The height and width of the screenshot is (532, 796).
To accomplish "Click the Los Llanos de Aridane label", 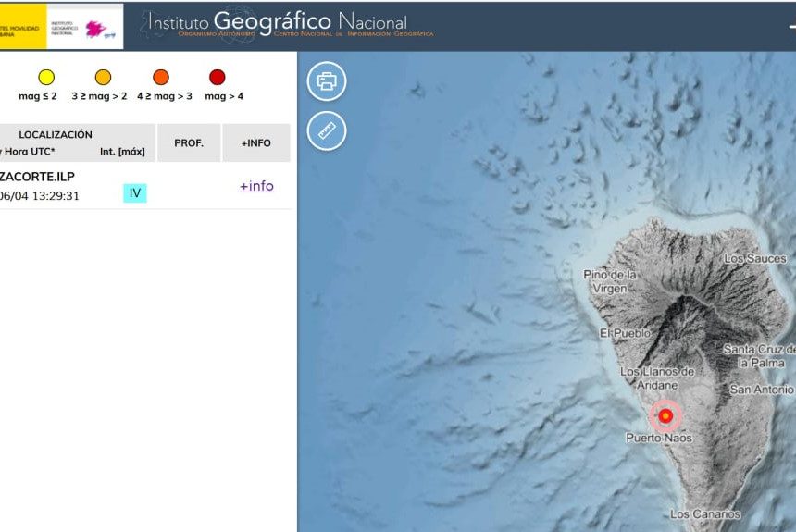I will 657,378.
